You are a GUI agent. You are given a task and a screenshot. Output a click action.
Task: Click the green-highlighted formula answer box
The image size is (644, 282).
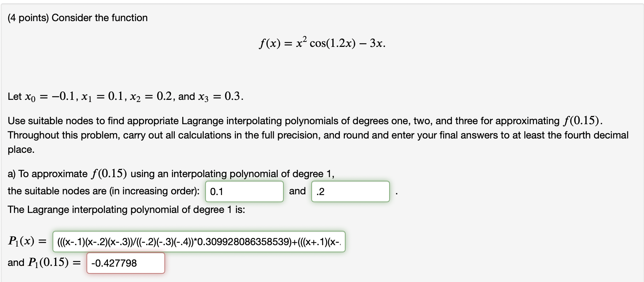[199, 242]
